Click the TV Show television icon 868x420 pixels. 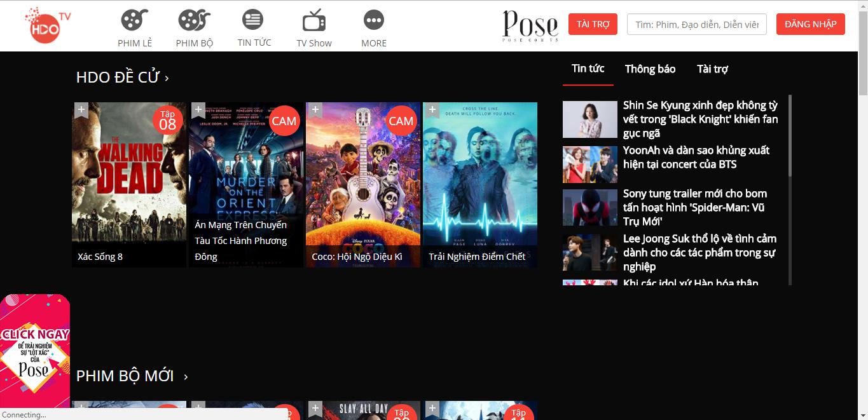point(313,20)
